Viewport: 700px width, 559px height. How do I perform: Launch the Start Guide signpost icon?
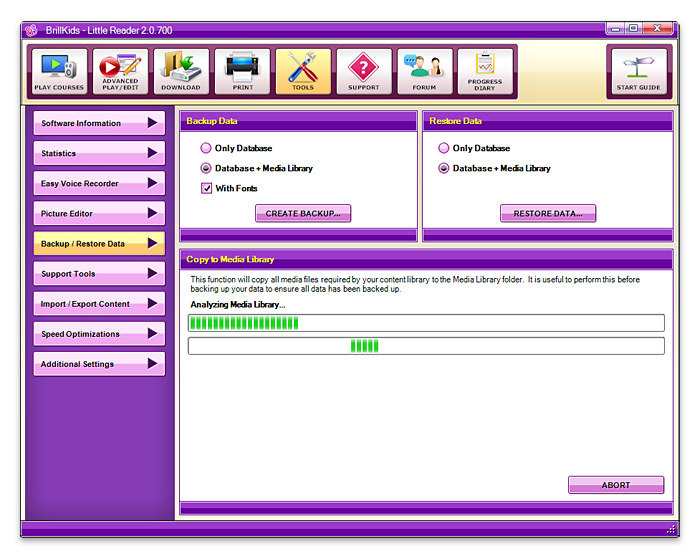[639, 71]
